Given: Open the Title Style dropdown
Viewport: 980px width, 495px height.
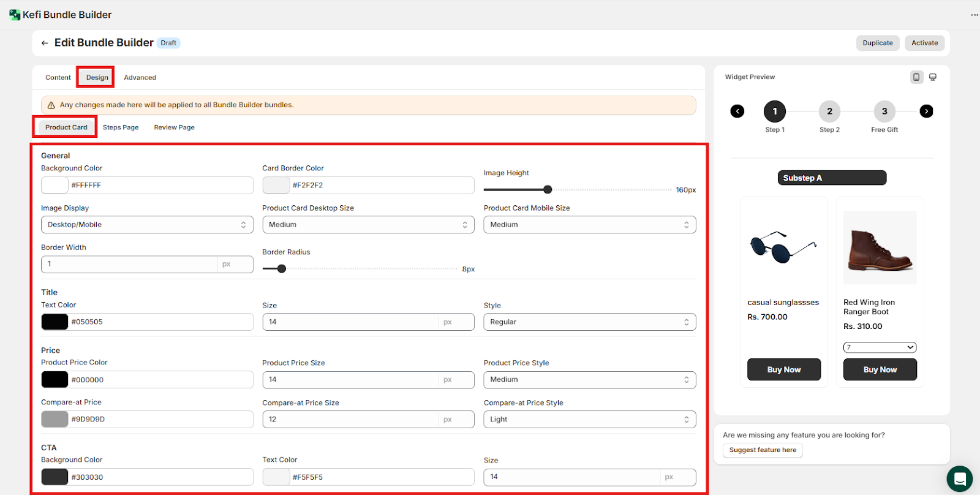Looking at the screenshot, I should pos(589,322).
